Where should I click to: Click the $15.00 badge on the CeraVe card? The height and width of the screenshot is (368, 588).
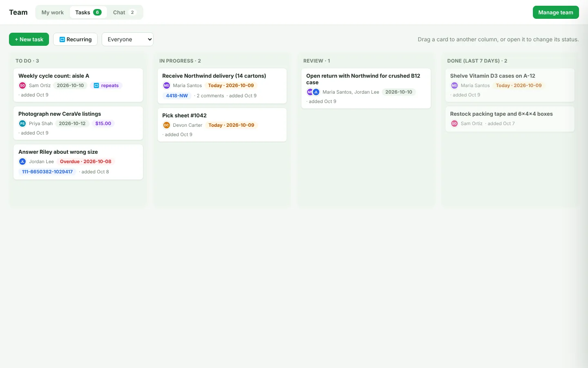pyautogui.click(x=103, y=123)
